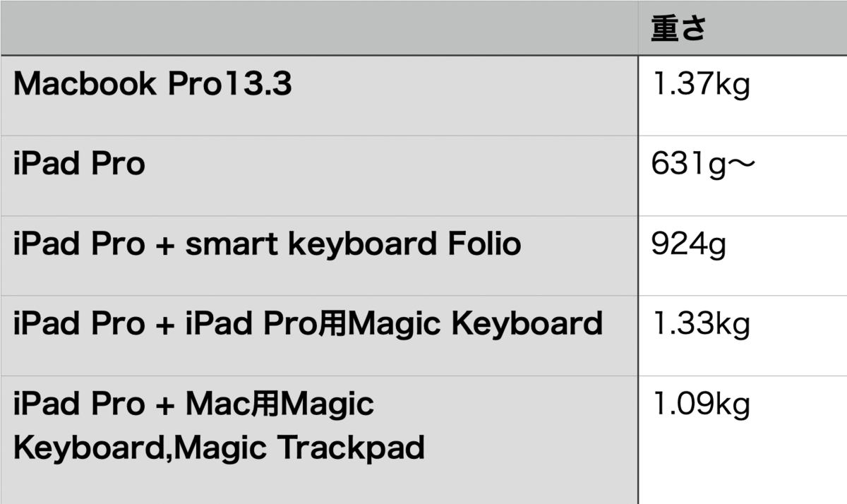847x504 pixels.
Task: Click the first iPad Pro in the fourth row
Action: tap(79, 325)
